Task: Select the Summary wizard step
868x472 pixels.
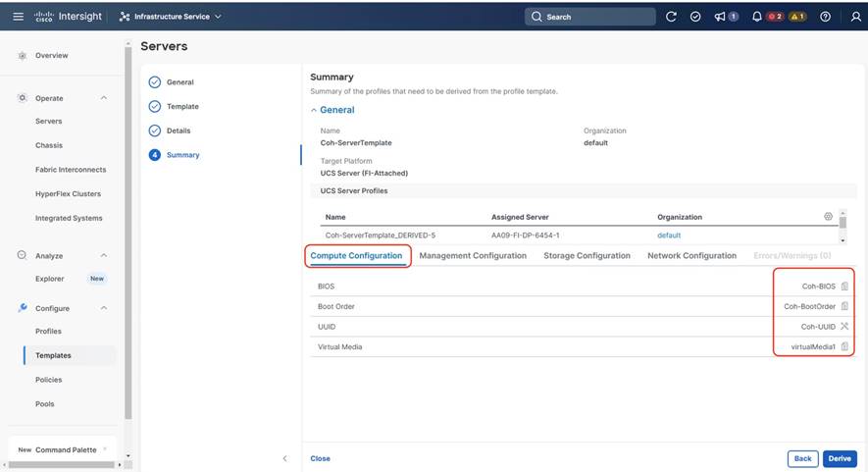Action: pyautogui.click(x=182, y=155)
